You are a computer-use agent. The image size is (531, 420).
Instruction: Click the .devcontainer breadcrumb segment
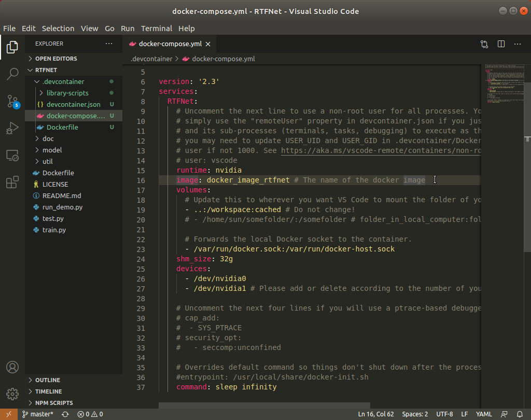pos(151,59)
